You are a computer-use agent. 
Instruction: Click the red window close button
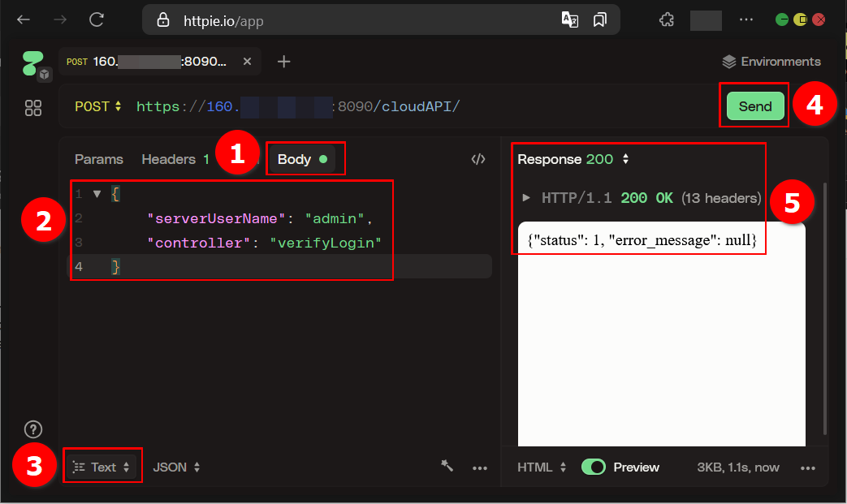[819, 20]
